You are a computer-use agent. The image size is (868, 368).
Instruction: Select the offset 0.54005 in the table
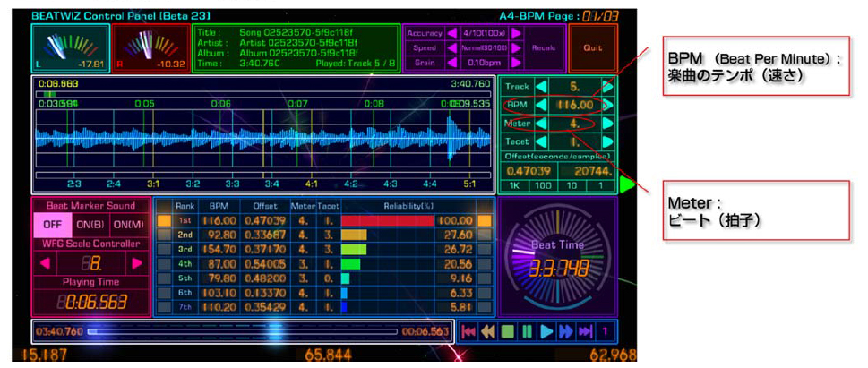point(265,264)
